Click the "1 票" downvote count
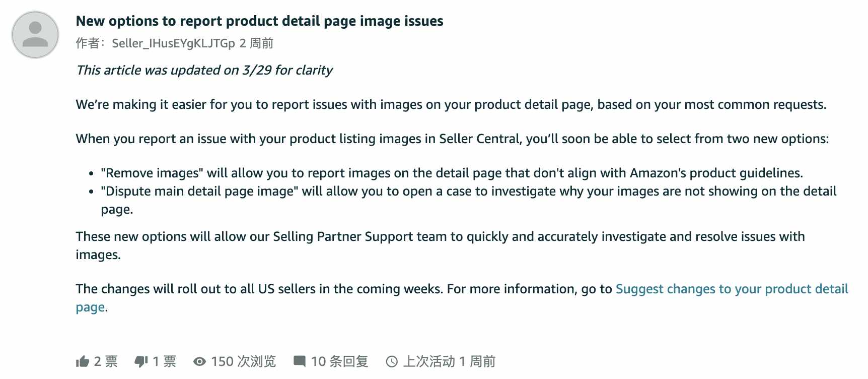The height and width of the screenshot is (379, 868). click(165, 361)
